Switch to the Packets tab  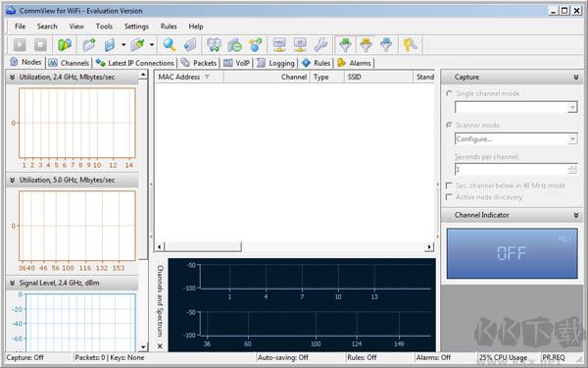pyautogui.click(x=199, y=63)
